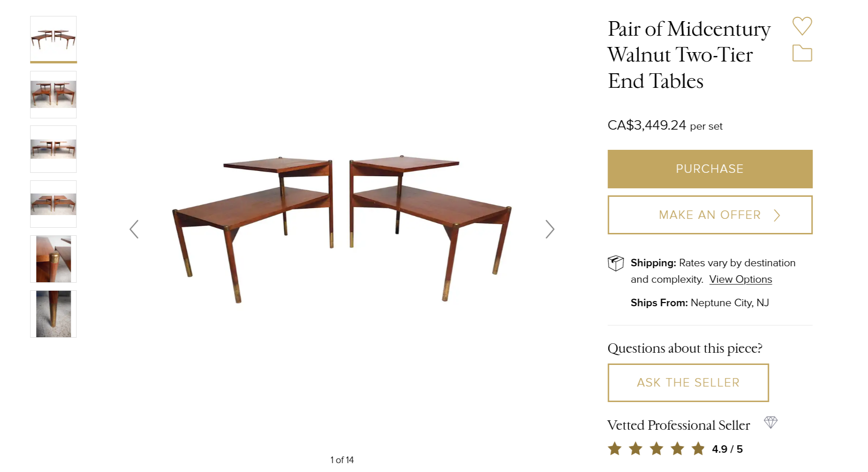
Task: Open the View Options shipping link
Action: 740,279
